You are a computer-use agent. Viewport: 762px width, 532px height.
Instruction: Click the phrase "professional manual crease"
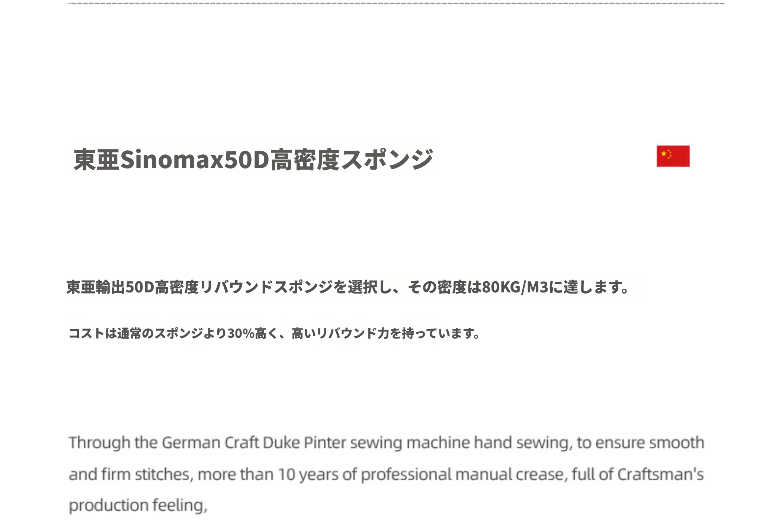(x=464, y=474)
